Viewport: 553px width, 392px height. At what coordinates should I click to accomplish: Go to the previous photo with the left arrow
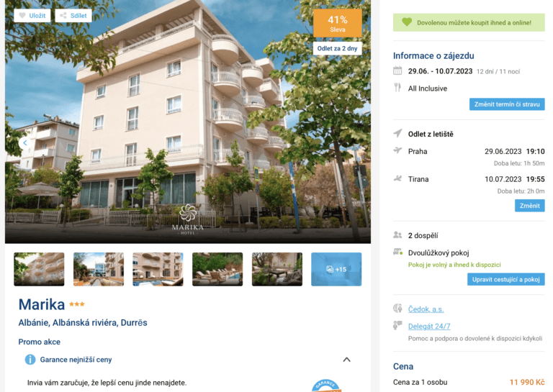click(24, 142)
